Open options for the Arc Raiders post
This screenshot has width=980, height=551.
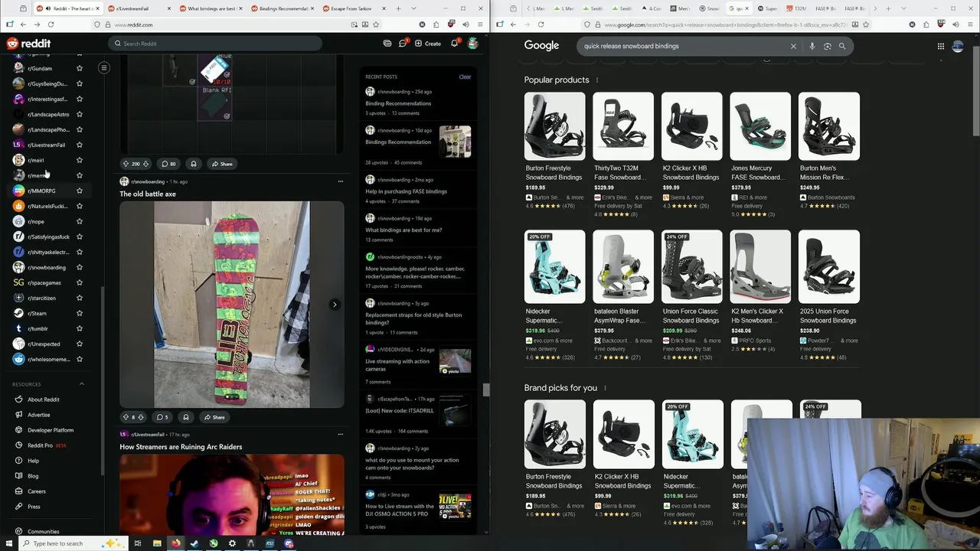(x=341, y=434)
